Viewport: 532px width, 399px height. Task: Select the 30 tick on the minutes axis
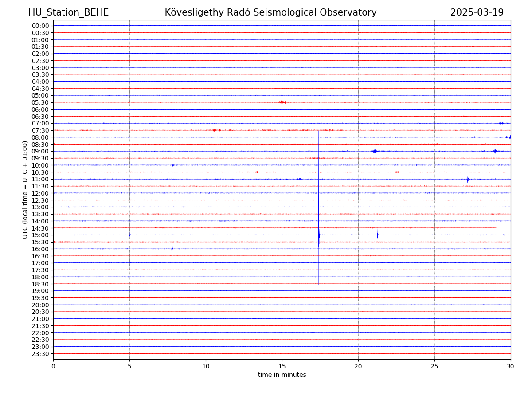511,367
